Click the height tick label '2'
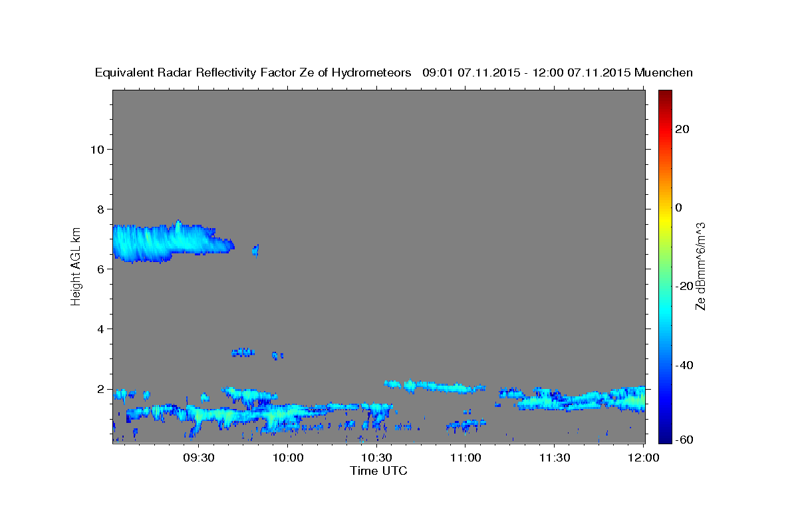 100,388
